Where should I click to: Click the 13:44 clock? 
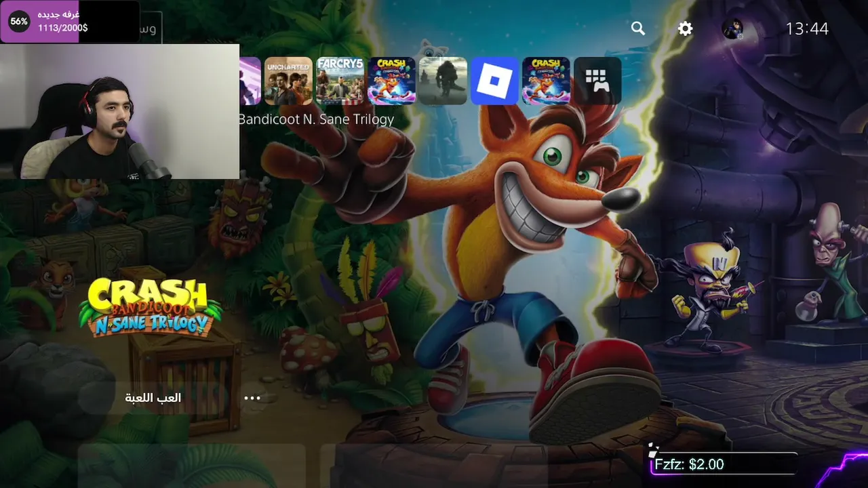click(x=807, y=28)
